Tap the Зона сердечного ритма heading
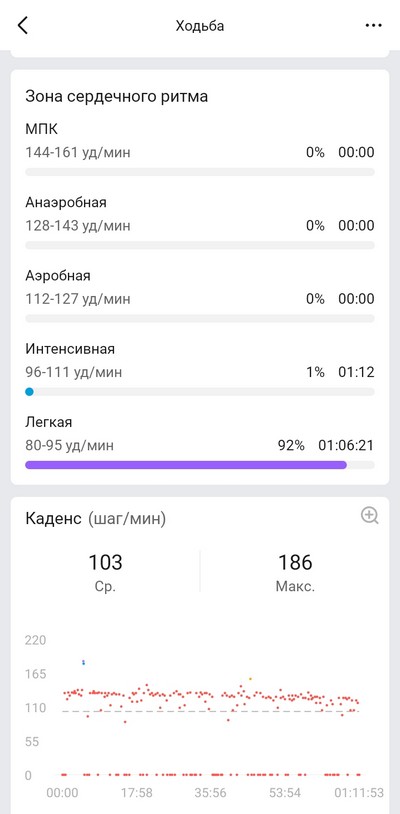This screenshot has width=400, height=814. (x=116, y=97)
